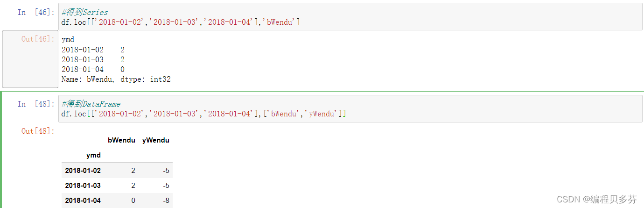Select the 2018-01-03 row label in table
The image size is (644, 208).
pyautogui.click(x=83, y=186)
